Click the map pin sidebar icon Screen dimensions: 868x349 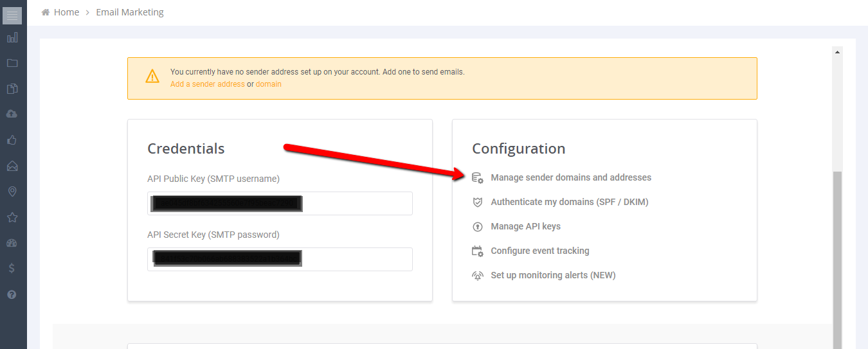point(12,192)
